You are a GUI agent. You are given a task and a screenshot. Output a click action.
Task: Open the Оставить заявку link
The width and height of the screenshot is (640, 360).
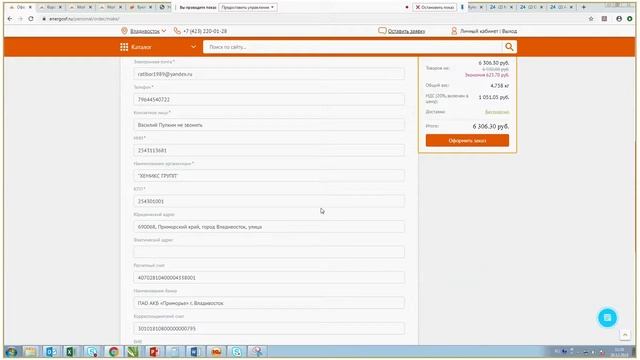(x=406, y=31)
